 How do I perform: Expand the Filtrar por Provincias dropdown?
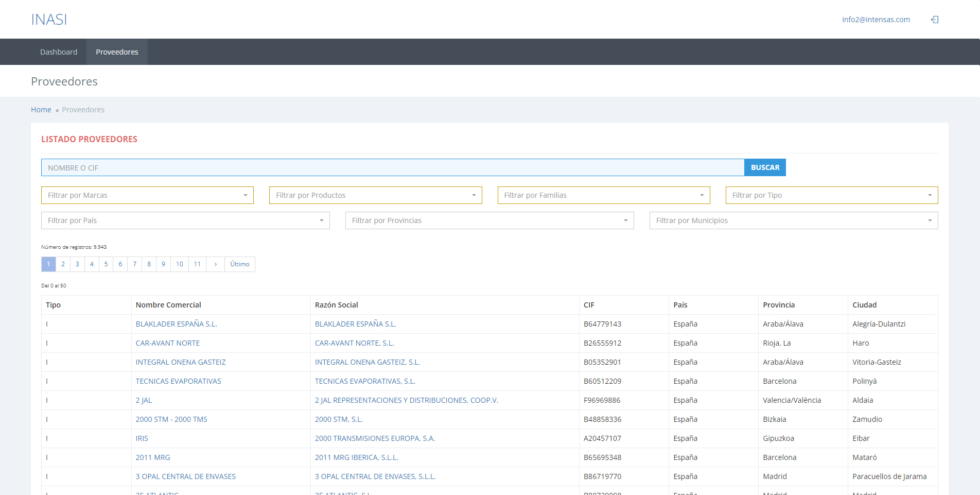coord(489,220)
